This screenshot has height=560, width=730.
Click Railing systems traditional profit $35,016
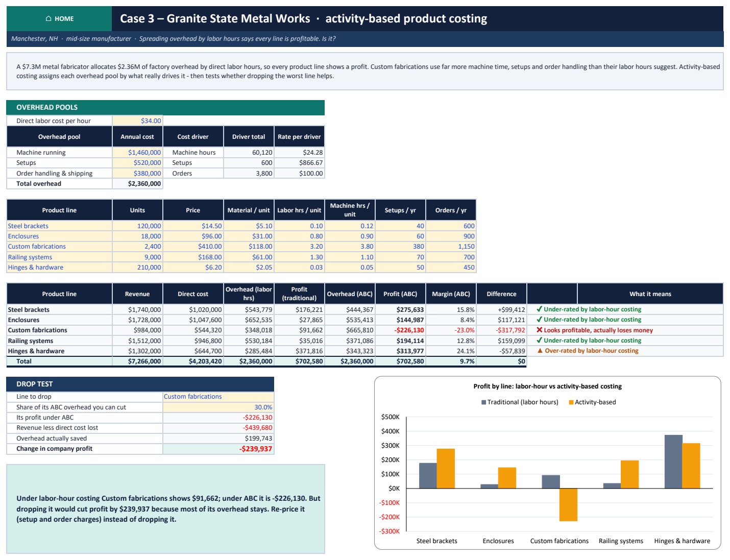tap(299, 341)
